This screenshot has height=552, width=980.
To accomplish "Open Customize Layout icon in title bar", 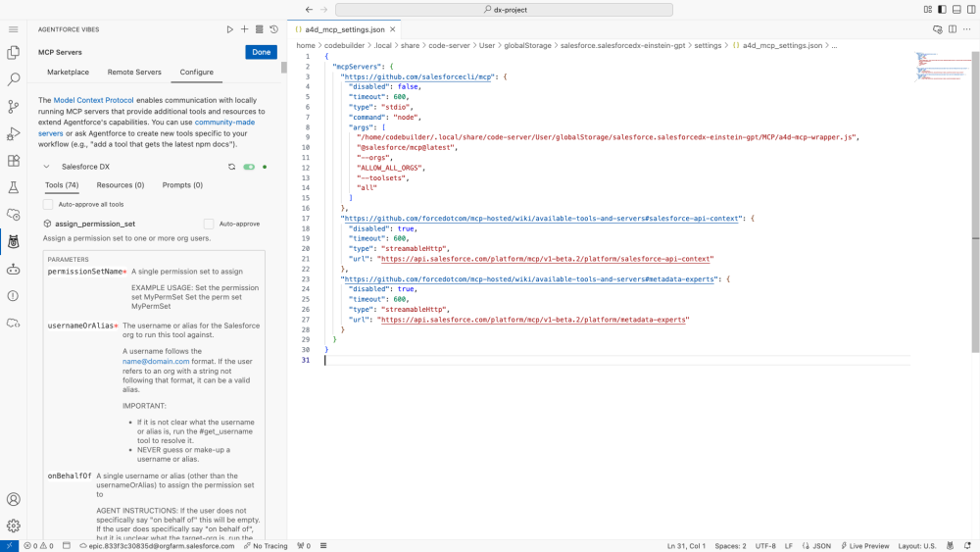I will [x=927, y=10].
